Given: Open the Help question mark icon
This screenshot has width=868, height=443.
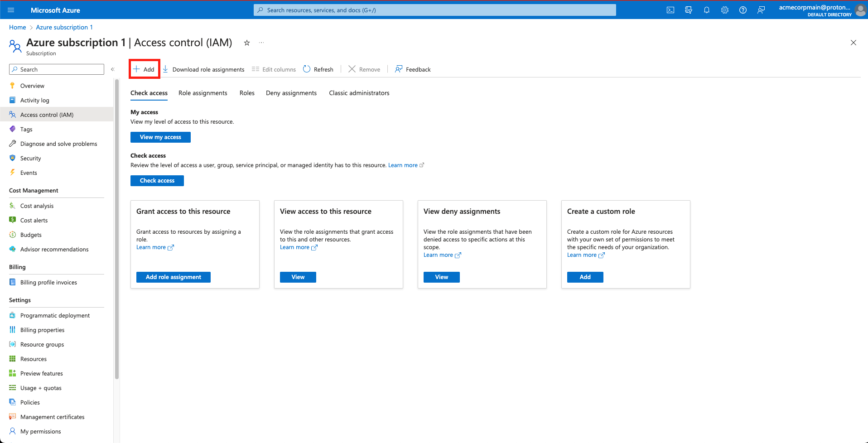Looking at the screenshot, I should click(743, 10).
